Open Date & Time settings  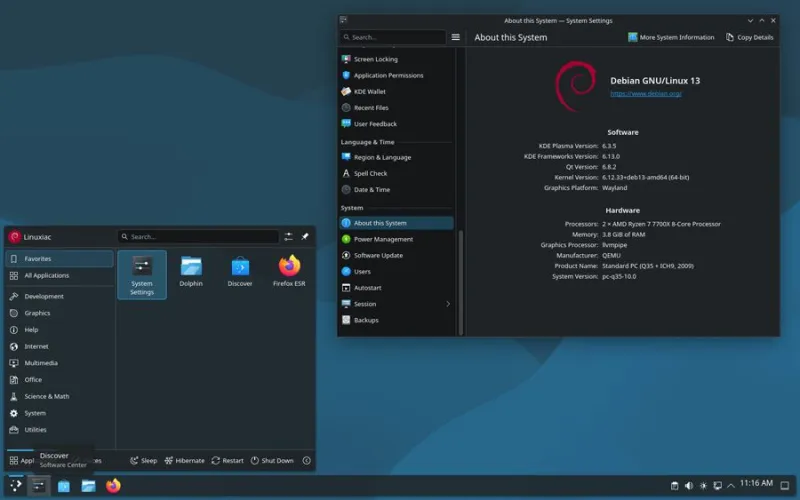pyautogui.click(x=396, y=190)
